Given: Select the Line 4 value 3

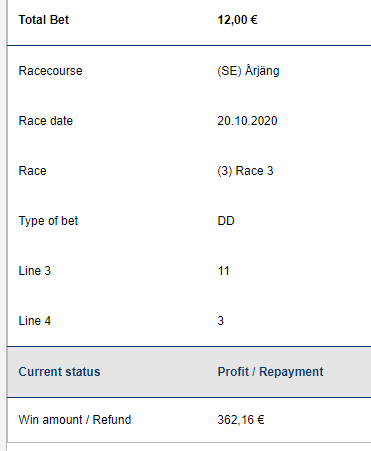Looking at the screenshot, I should [221, 321].
